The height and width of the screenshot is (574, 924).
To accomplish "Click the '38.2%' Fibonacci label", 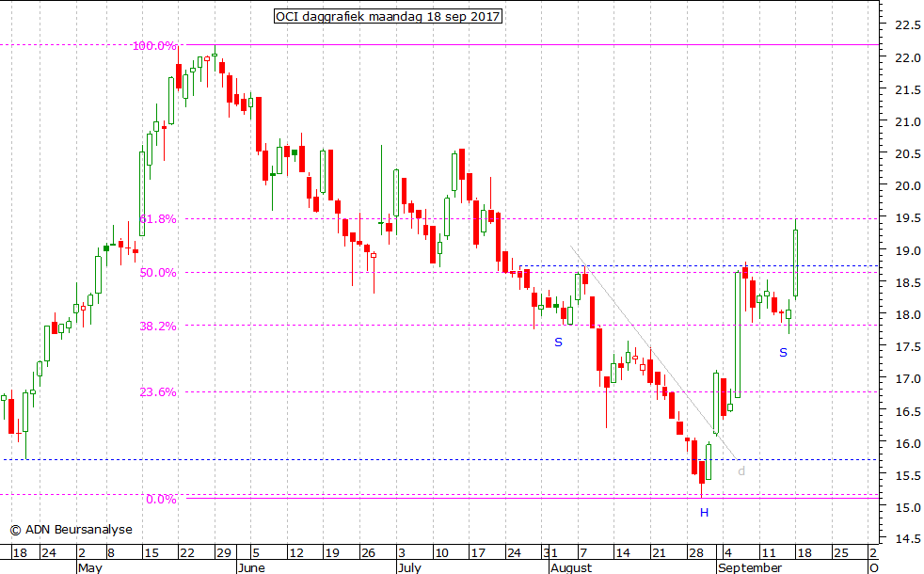I will click(x=158, y=326).
